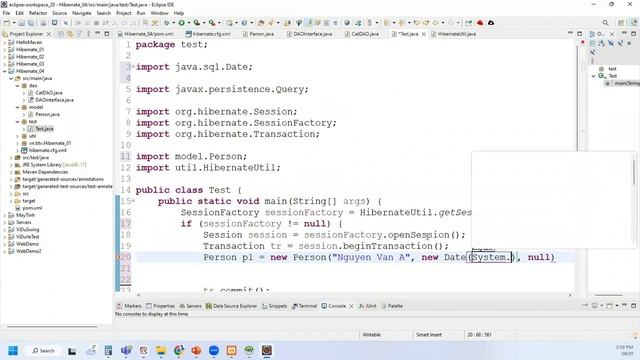
Task: Collapse the Hibernate_04 project
Action: point(5,71)
